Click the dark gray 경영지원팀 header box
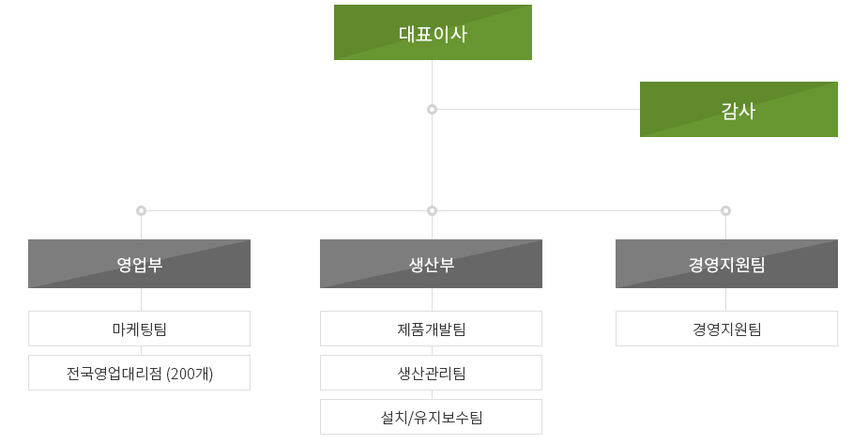868x444 pixels. (726, 264)
